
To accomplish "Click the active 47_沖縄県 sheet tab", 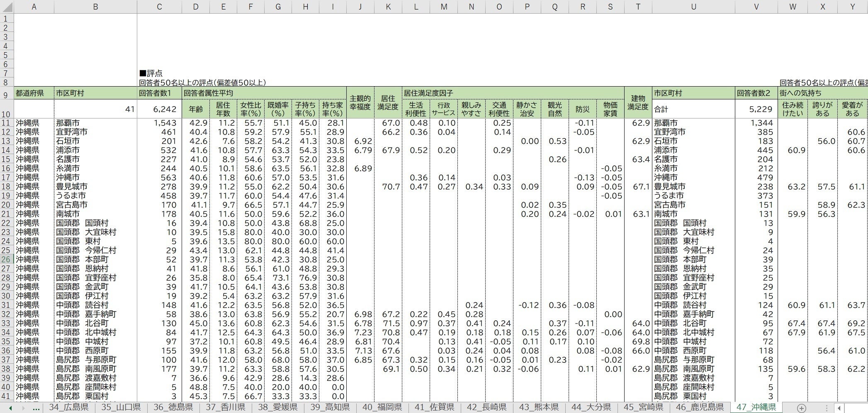I will point(756,407).
